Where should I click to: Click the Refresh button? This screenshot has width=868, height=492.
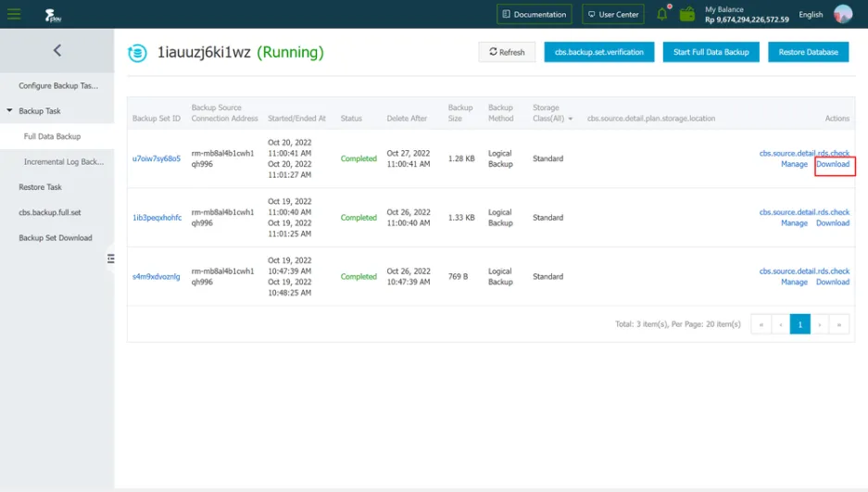[x=507, y=52]
